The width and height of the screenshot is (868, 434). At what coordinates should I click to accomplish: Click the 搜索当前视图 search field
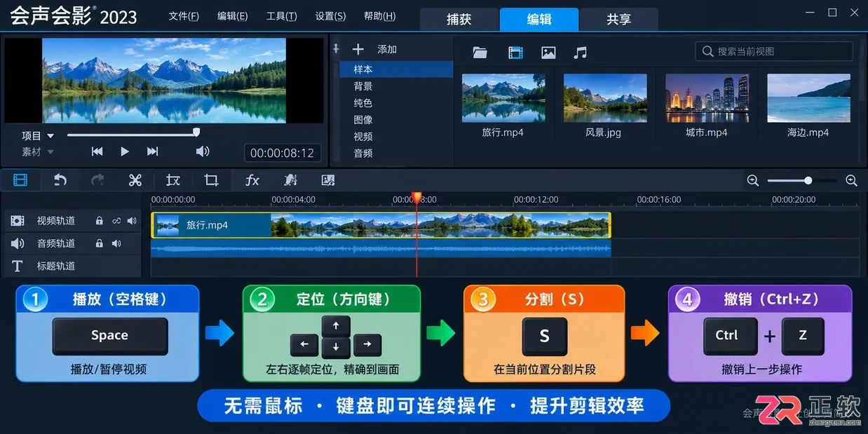[774, 51]
